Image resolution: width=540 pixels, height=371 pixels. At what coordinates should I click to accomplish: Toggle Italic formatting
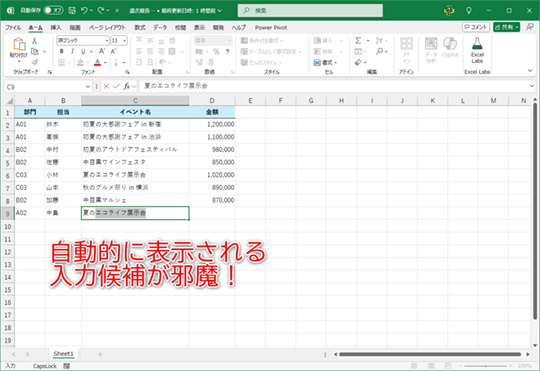(72, 51)
